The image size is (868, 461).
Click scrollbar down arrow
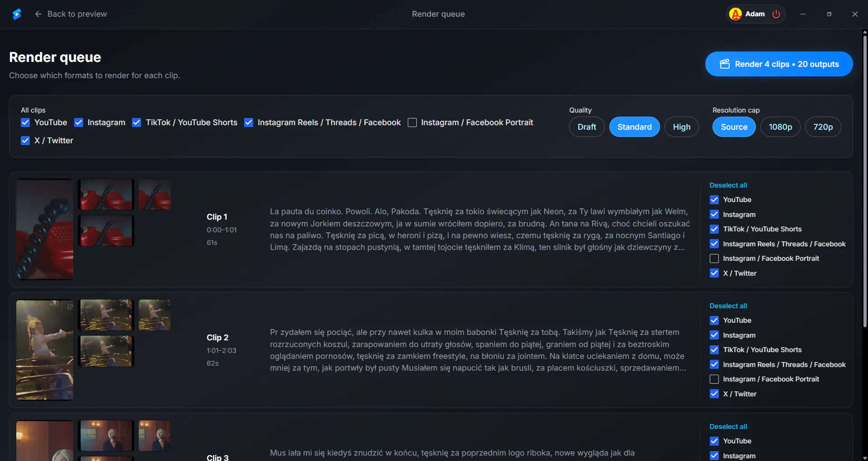point(865,458)
